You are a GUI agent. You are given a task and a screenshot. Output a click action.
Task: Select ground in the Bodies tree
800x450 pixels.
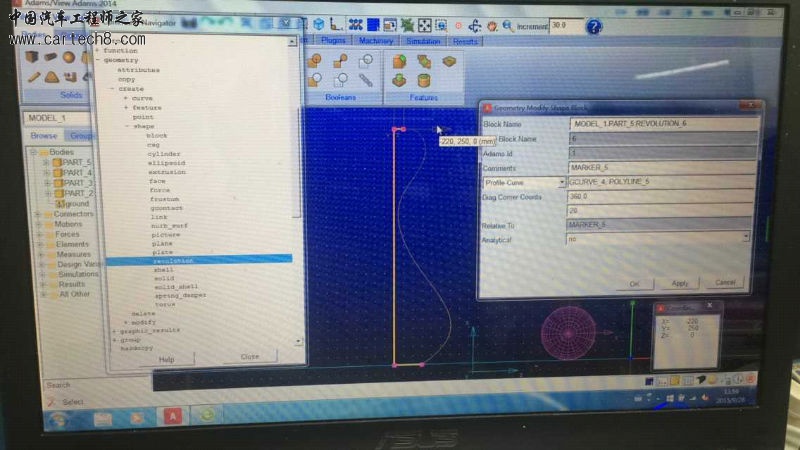pos(73,204)
